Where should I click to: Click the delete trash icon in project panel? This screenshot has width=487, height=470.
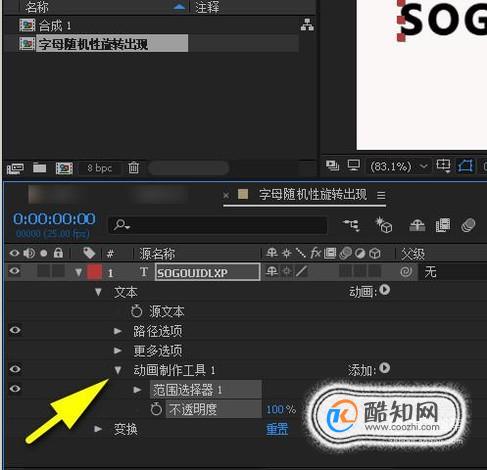[133, 168]
